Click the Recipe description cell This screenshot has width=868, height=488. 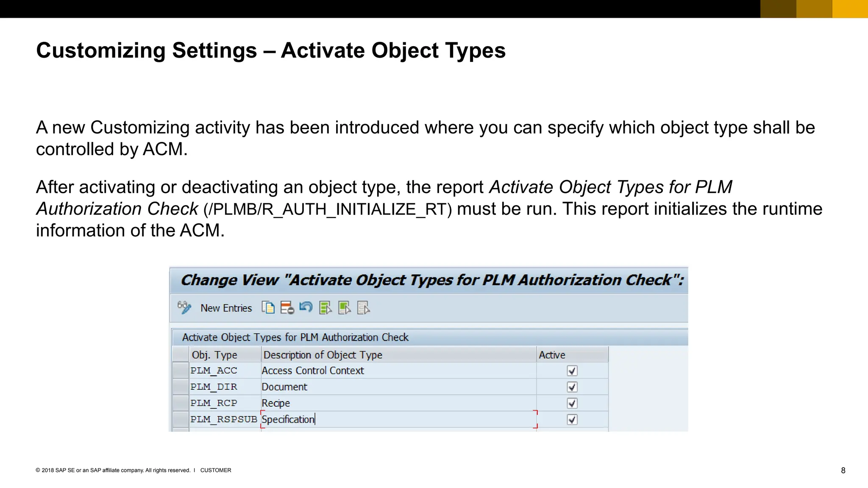click(x=399, y=403)
